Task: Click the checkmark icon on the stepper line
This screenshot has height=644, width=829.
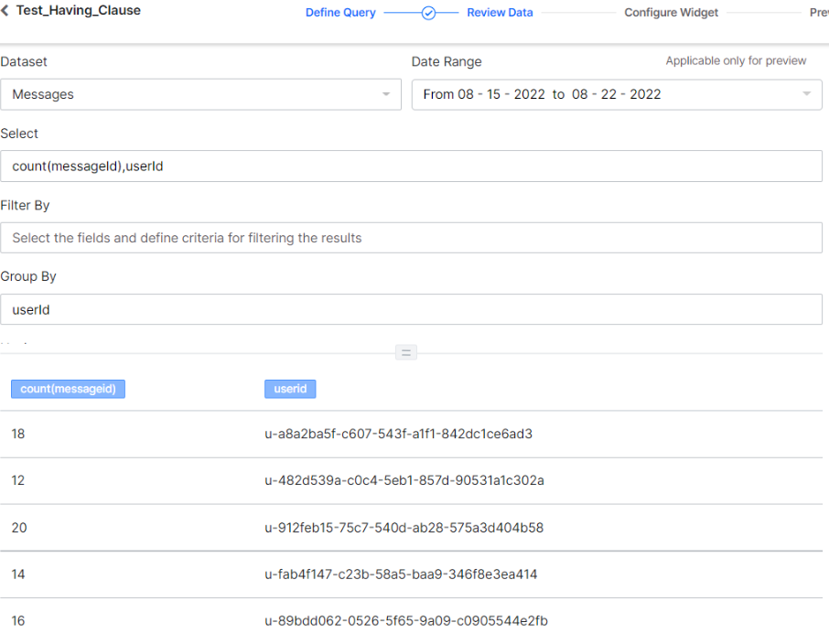Action: [x=430, y=12]
